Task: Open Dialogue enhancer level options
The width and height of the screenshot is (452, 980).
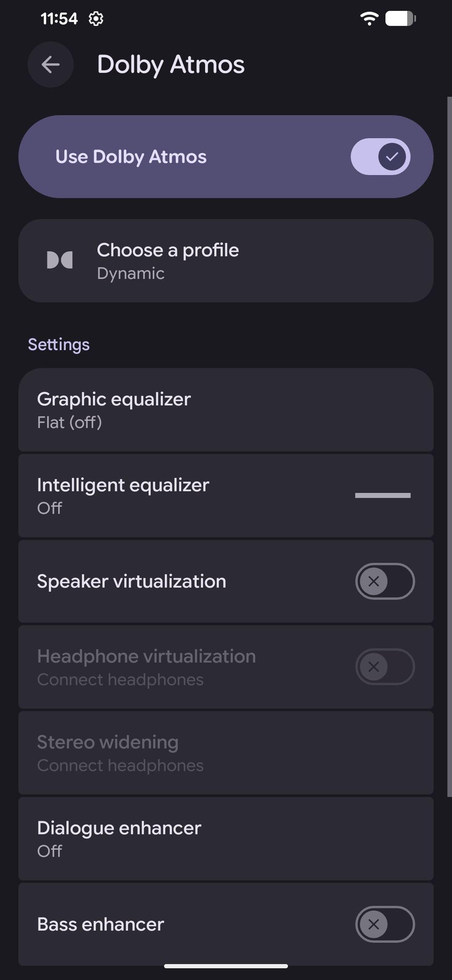Action: click(x=226, y=839)
